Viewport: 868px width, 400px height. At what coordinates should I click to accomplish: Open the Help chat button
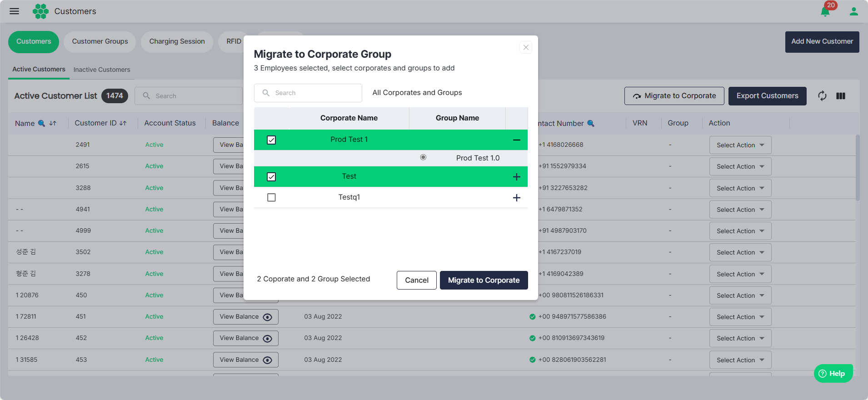tap(833, 373)
